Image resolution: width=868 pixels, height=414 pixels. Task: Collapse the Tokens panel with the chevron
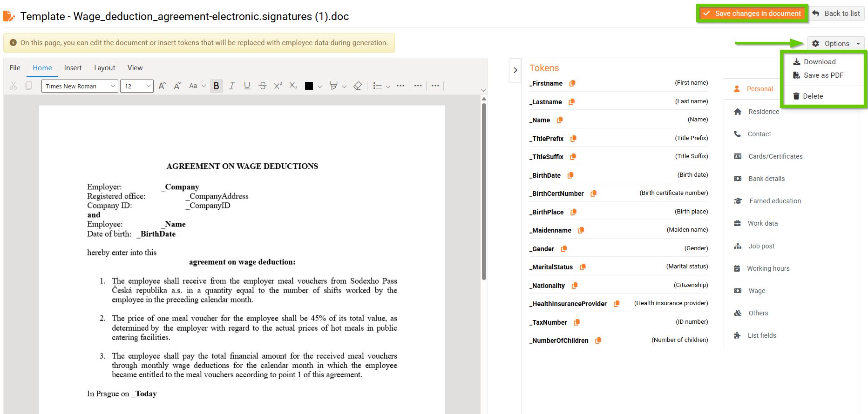(x=515, y=70)
